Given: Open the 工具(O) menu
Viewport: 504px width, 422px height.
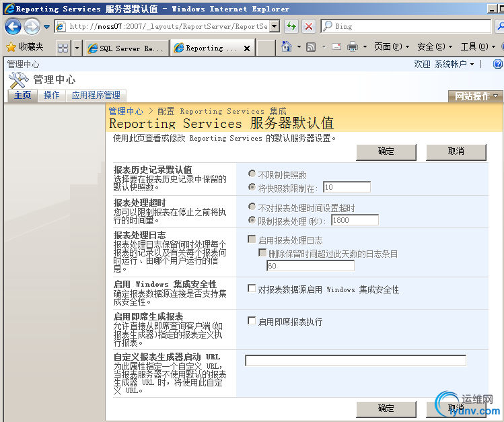Looking at the screenshot, I should coord(478,47).
